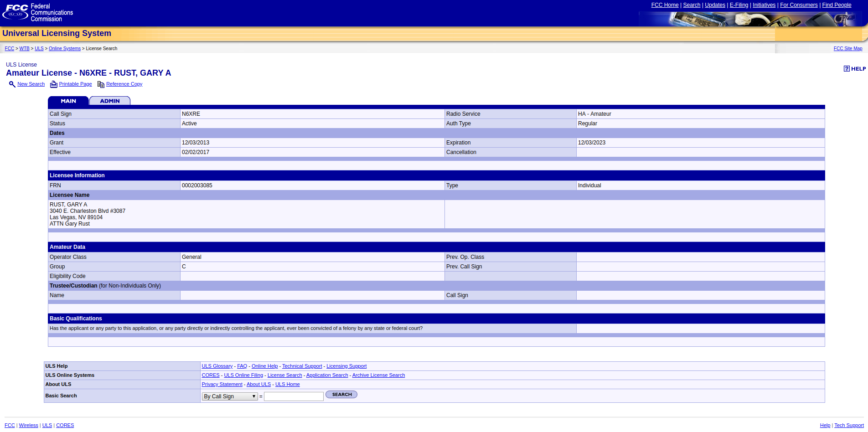The width and height of the screenshot is (868, 432).
Task: Click the effective date 02/02/2017
Action: (196, 152)
